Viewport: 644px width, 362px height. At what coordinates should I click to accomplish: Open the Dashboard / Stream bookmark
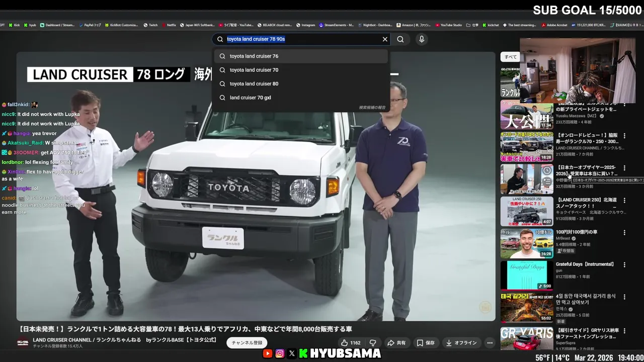[57, 25]
